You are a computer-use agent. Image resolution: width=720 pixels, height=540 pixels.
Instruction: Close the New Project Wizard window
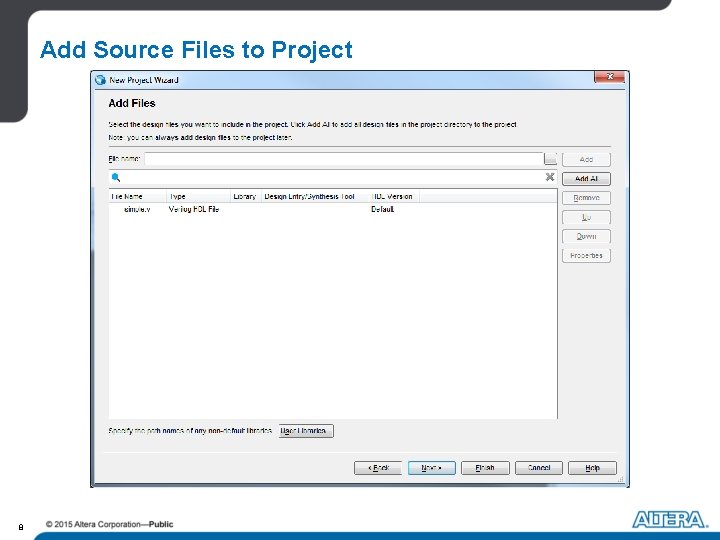(610, 77)
